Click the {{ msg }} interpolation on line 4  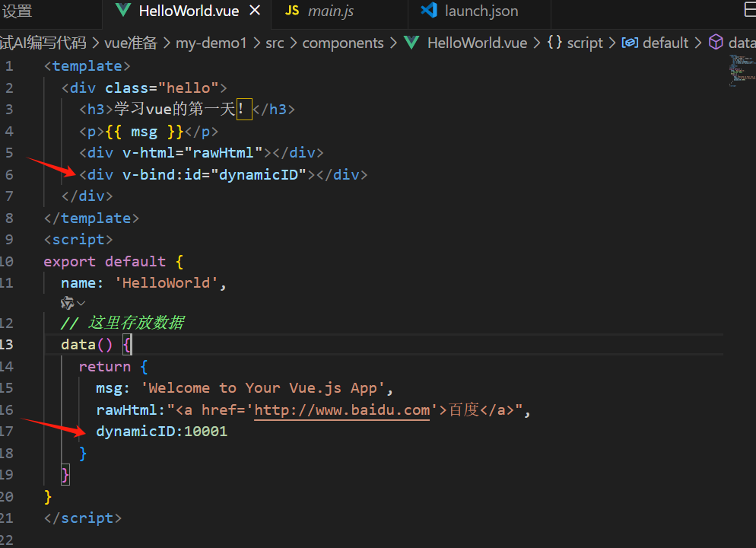tap(145, 131)
